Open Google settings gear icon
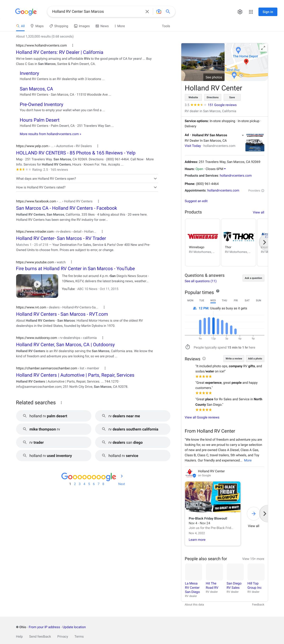The width and height of the screenshot is (284, 644). (240, 12)
